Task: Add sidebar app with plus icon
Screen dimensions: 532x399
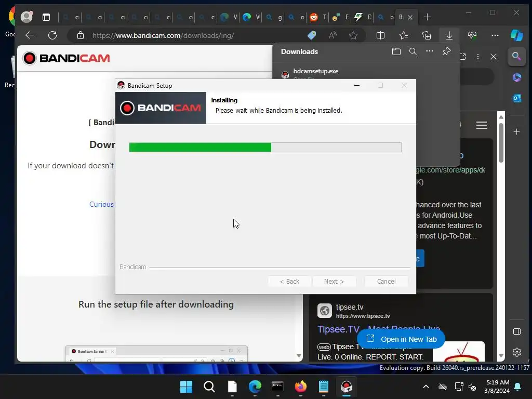Action: coord(517,131)
